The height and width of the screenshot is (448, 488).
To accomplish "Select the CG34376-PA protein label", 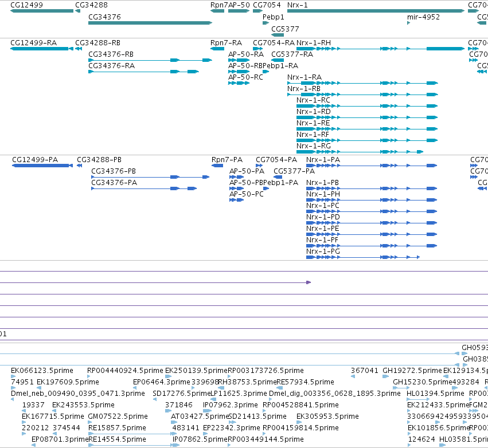I will tap(114, 183).
